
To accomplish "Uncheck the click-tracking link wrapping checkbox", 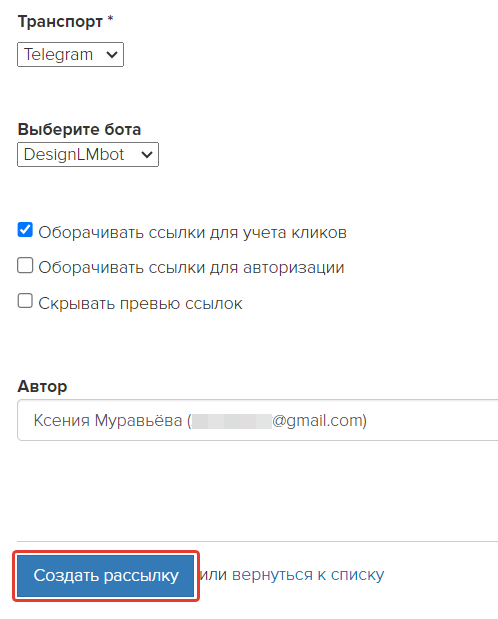I will coord(25,230).
